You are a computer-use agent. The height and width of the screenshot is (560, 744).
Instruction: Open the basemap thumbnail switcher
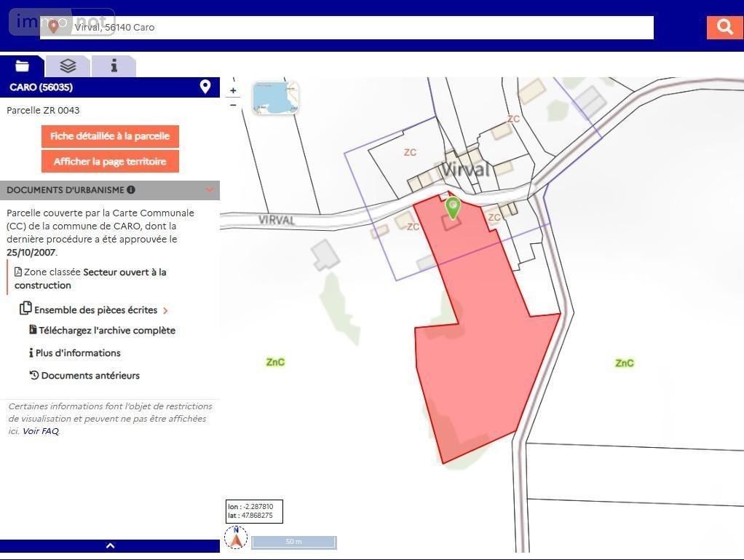click(x=276, y=98)
